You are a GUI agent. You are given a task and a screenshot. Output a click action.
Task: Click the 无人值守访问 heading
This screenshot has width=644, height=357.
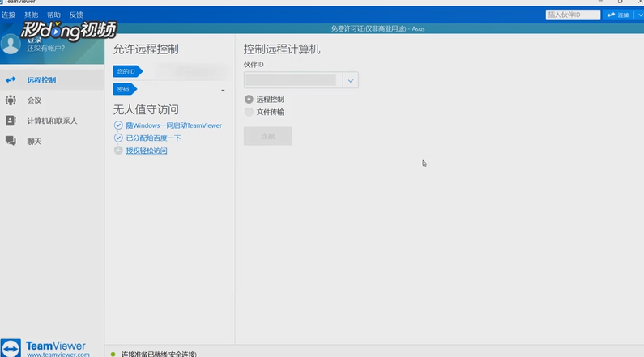[146, 109]
